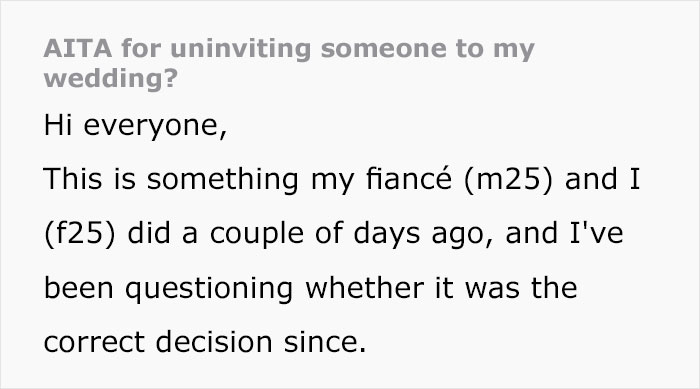Image resolution: width=700 pixels, height=389 pixels.
Task: Select the word "decision" in the last line
Action: [214, 342]
